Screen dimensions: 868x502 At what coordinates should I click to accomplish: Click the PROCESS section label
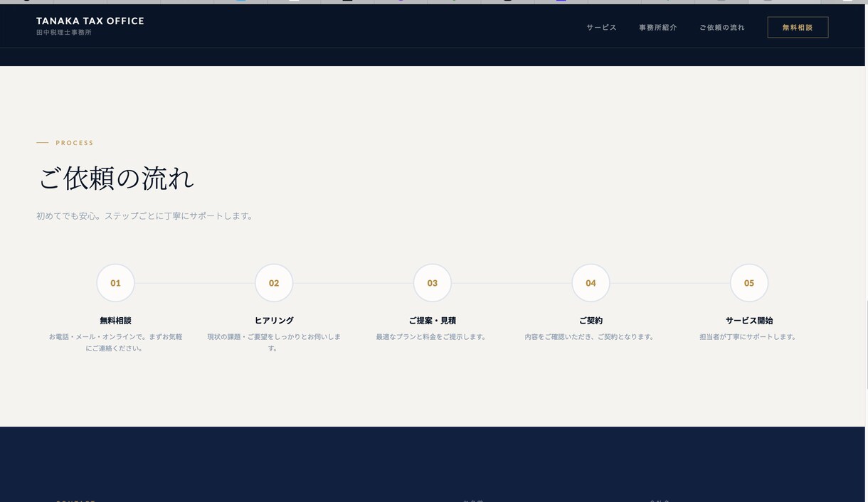(x=75, y=143)
